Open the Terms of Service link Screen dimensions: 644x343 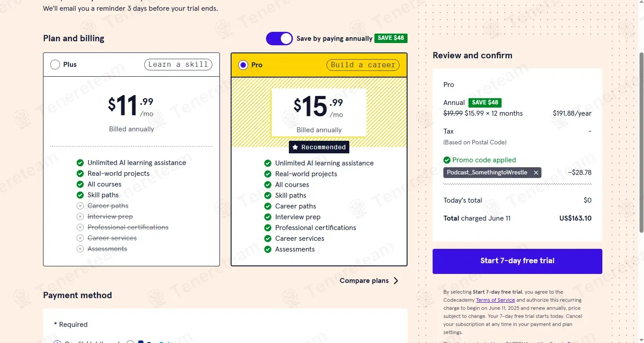pos(495,300)
